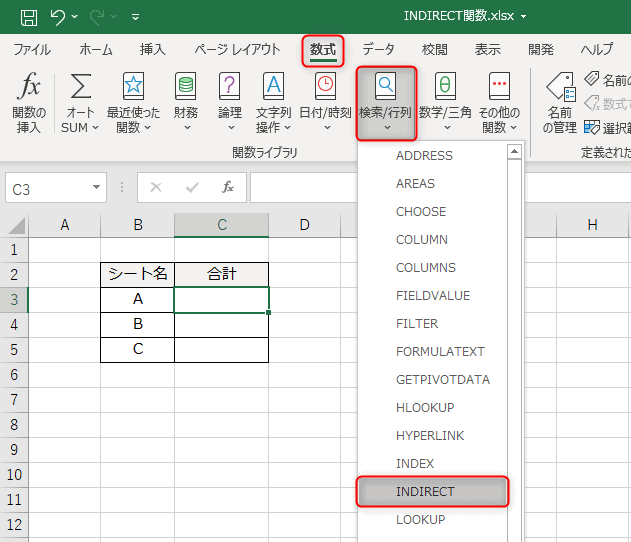Choose HLOOKUP from function list
The height and width of the screenshot is (542, 631).
(x=433, y=408)
